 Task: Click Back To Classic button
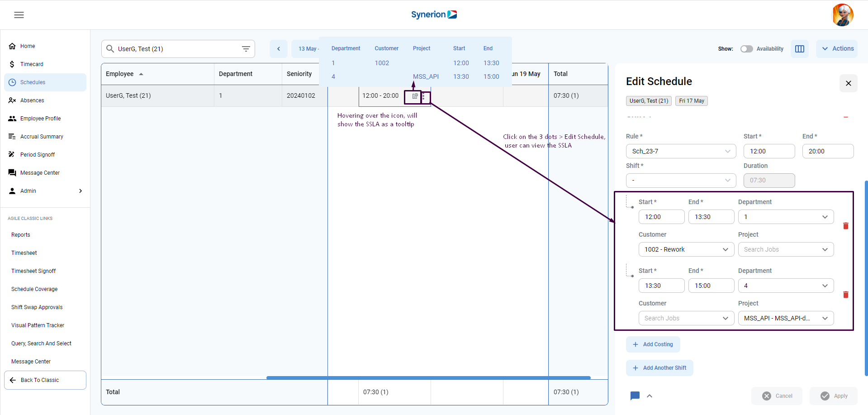[x=45, y=380]
